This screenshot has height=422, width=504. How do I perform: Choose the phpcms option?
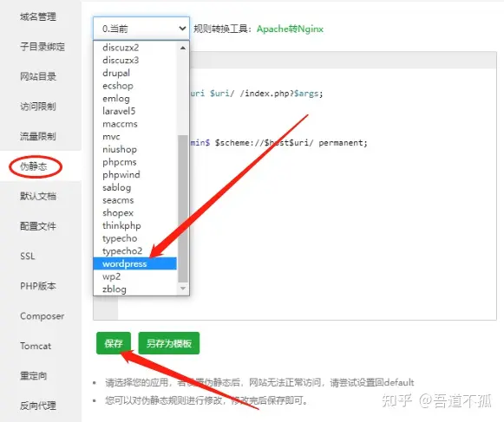tap(135, 162)
